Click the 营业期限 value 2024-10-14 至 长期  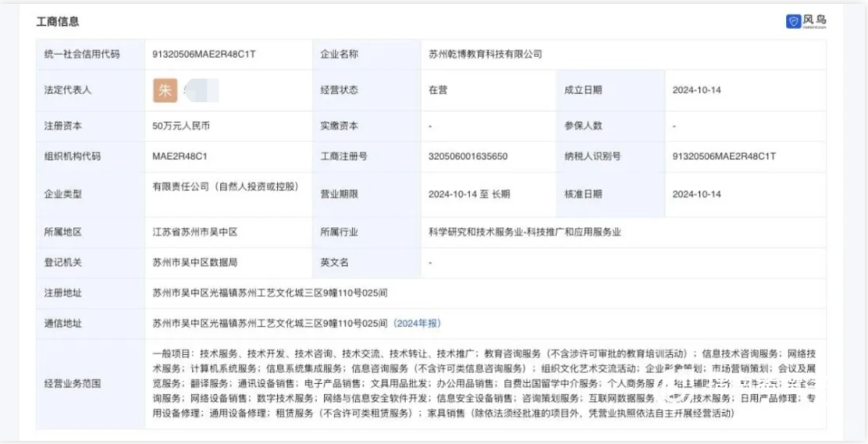[x=469, y=193]
